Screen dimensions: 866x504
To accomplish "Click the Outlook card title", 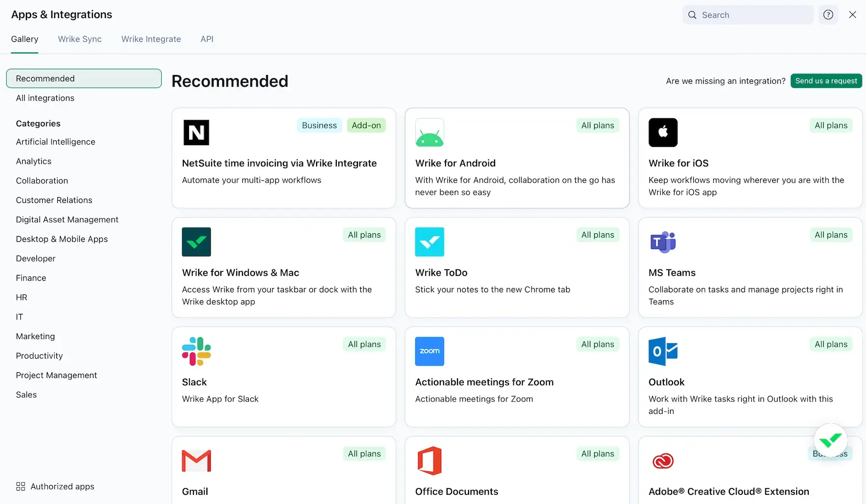I will (666, 382).
